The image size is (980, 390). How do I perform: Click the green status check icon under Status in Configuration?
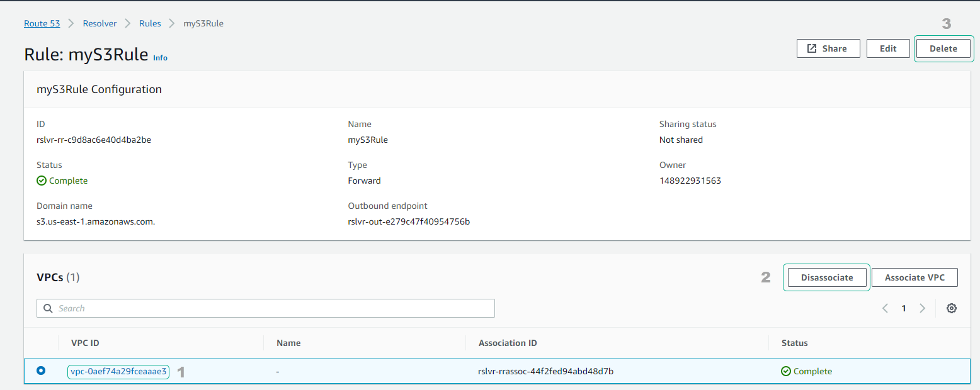[x=42, y=181]
